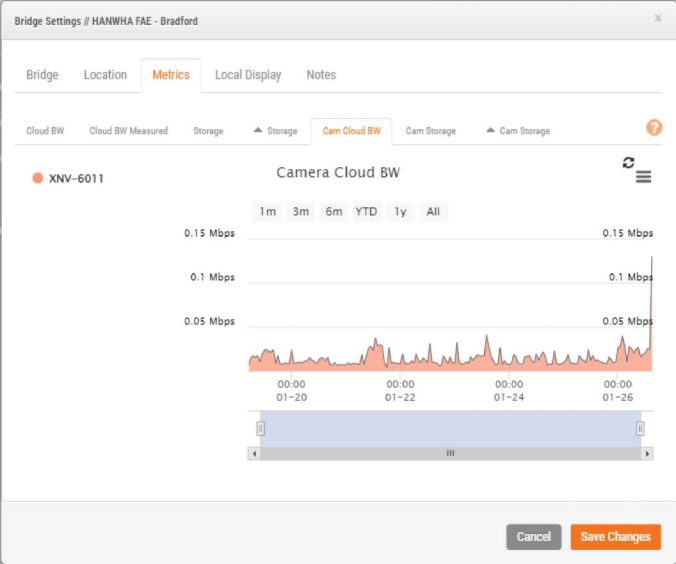
Task: Select the YTD zoom range
Action: coord(366,212)
